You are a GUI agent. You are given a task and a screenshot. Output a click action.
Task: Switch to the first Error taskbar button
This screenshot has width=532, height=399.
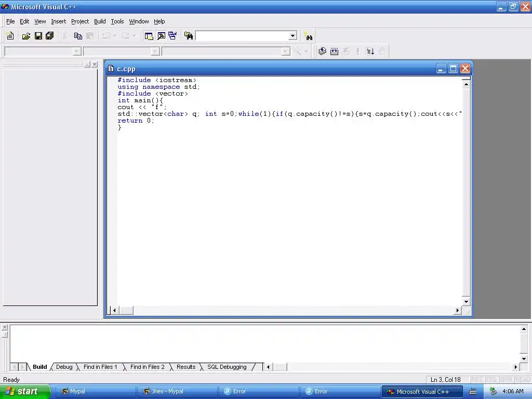(x=258, y=392)
